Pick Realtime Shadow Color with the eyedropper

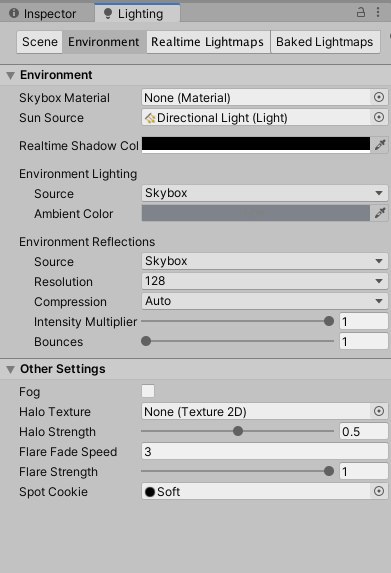[380, 145]
